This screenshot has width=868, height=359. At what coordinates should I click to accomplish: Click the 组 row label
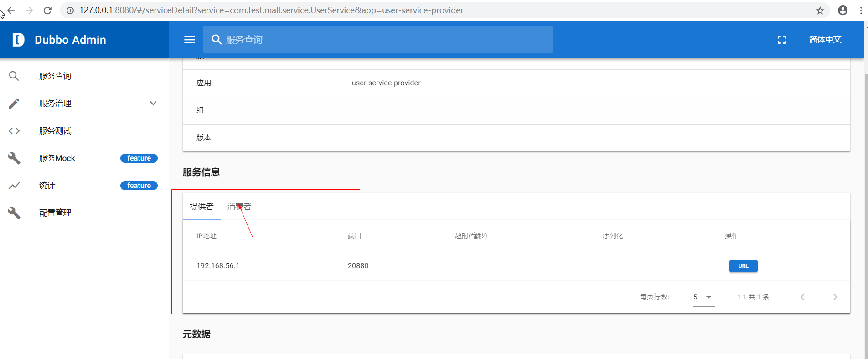pos(200,110)
